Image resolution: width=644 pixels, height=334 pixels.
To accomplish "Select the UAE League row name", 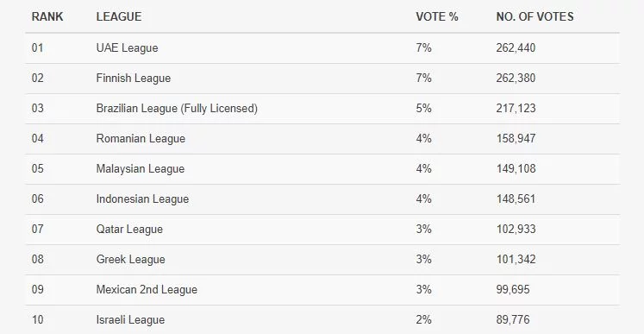I will point(127,48).
